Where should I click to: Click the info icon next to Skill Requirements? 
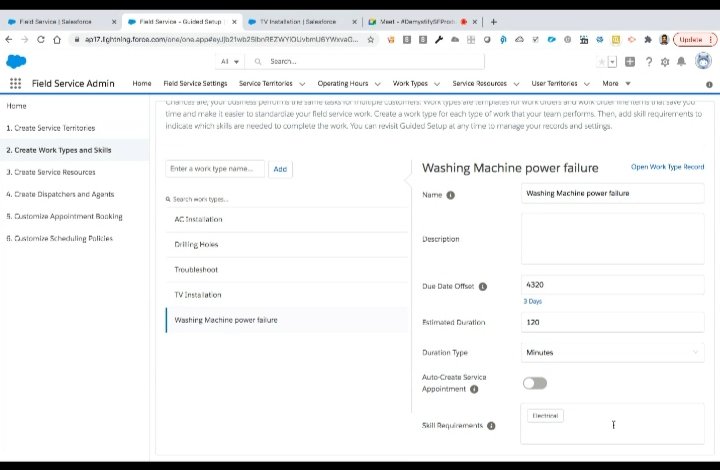click(491, 426)
